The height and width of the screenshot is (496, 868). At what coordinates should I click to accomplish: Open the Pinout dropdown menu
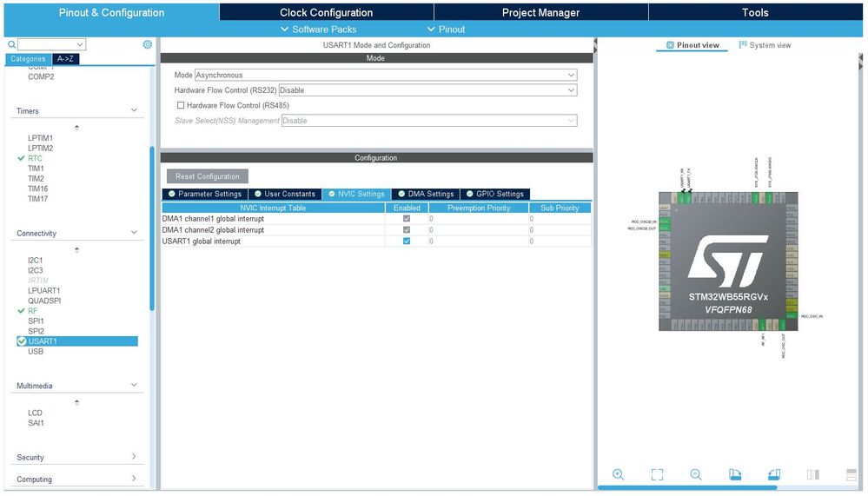446,30
